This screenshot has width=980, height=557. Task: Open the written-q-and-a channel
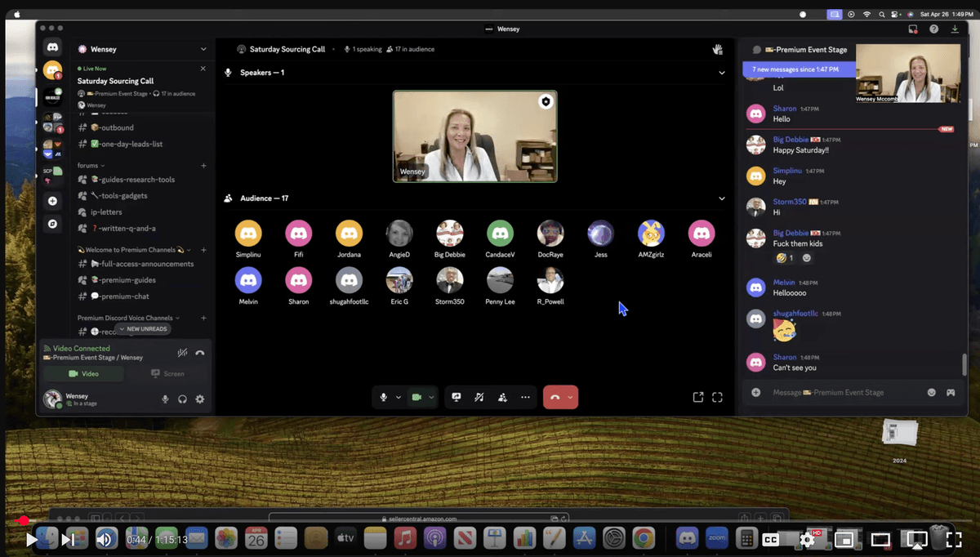119,228
